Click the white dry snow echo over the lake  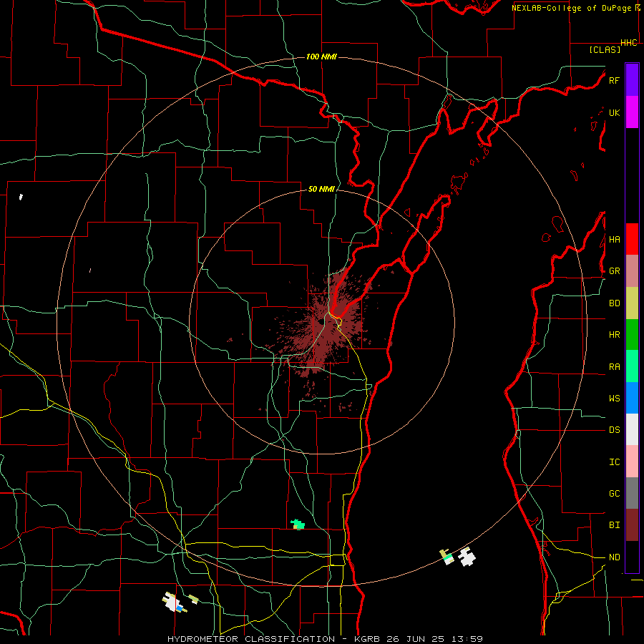pyautogui.click(x=467, y=557)
